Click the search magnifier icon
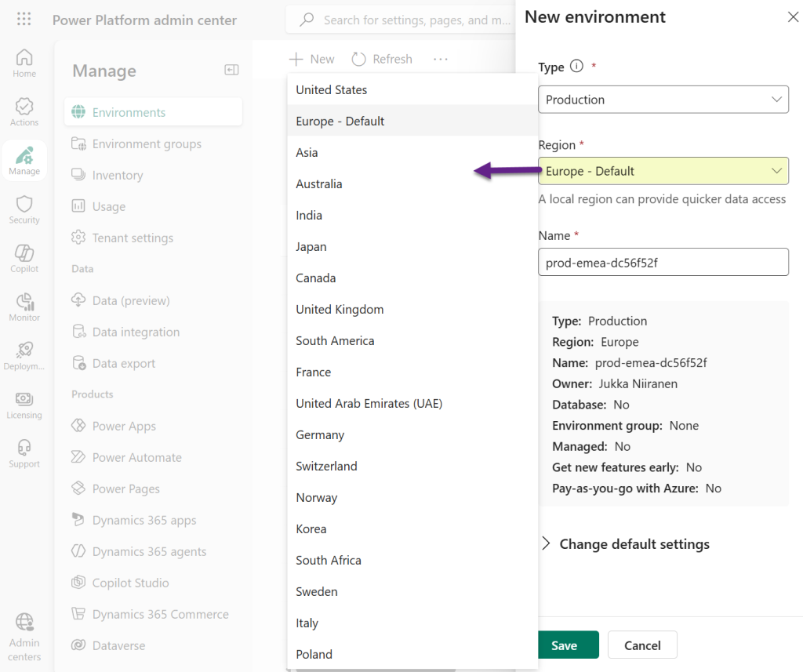The height and width of the screenshot is (672, 803). (307, 20)
